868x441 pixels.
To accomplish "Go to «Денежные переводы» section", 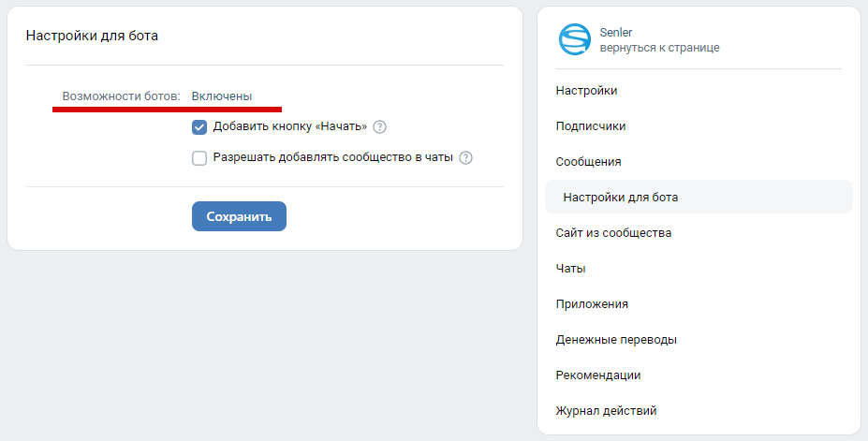I will point(616,340).
